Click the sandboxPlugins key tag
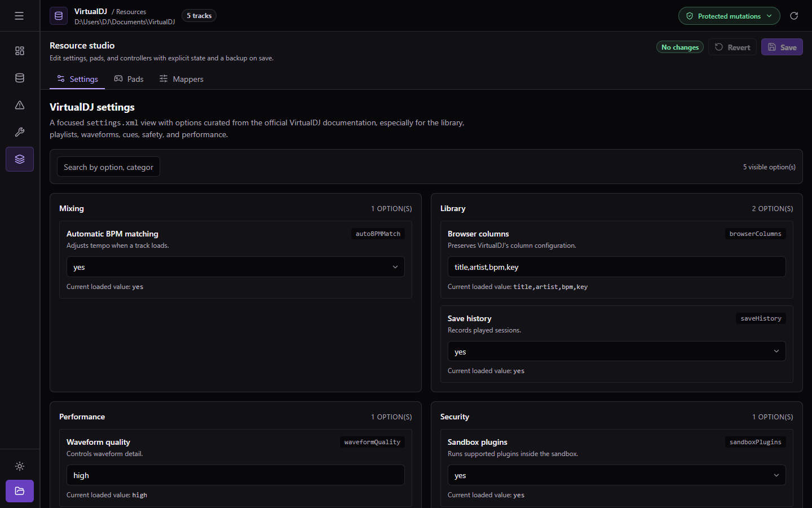This screenshot has width=812, height=508. pos(755,442)
